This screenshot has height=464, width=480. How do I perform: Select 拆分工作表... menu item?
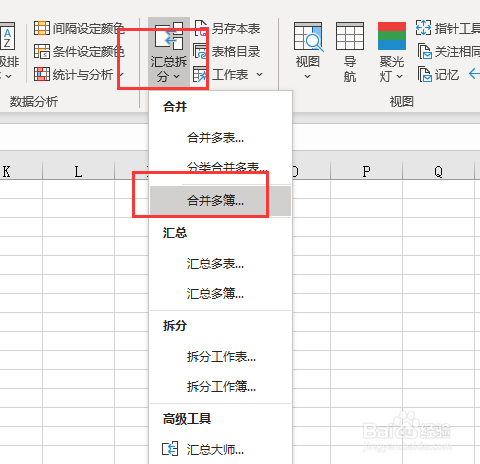(x=220, y=357)
